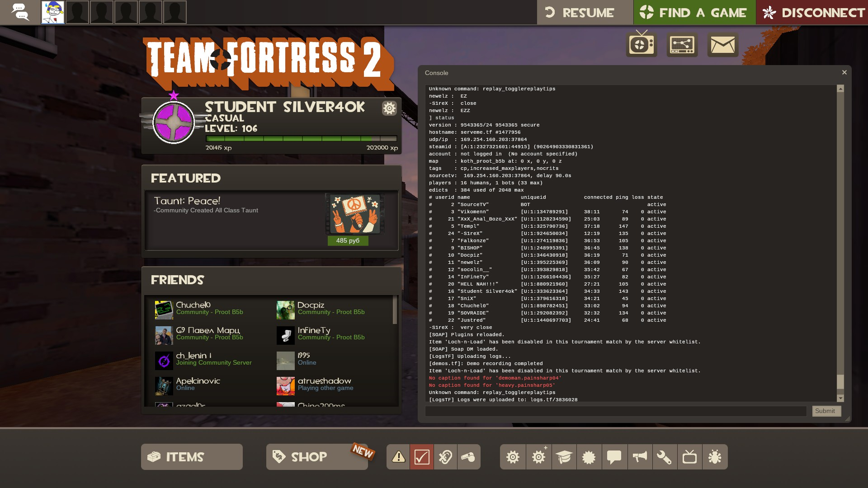Viewport: 868px width, 488px height.
Task: Click the Find a Game button
Action: [x=694, y=13]
